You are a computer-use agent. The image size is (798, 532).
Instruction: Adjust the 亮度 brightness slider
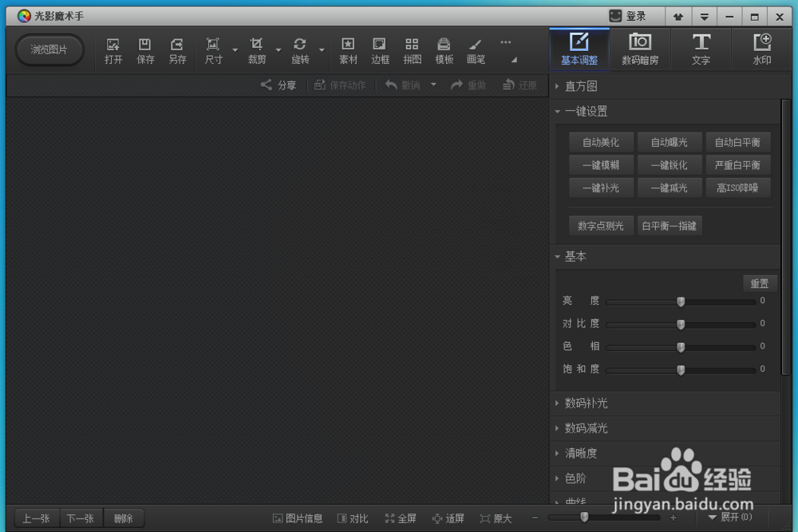681,301
